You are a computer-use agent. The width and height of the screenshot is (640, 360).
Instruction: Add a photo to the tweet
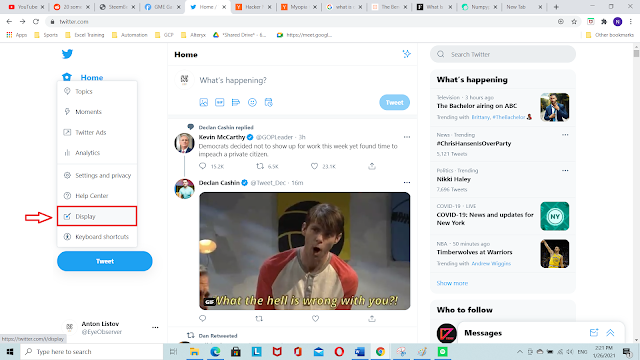[204, 102]
